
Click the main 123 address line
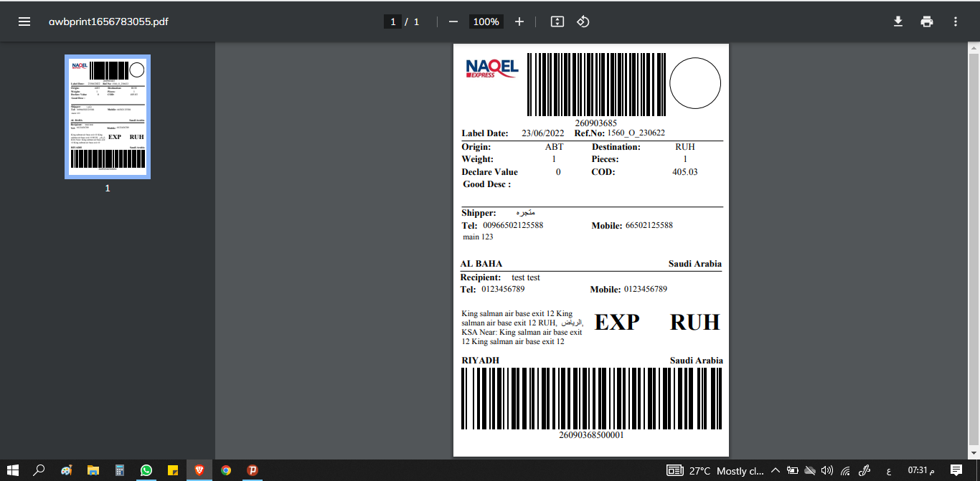[x=478, y=237]
